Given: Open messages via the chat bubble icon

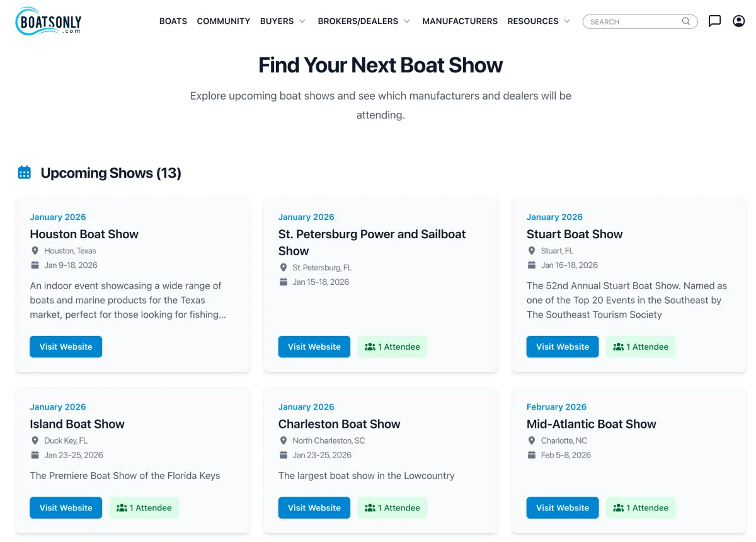Looking at the screenshot, I should pyautogui.click(x=714, y=21).
